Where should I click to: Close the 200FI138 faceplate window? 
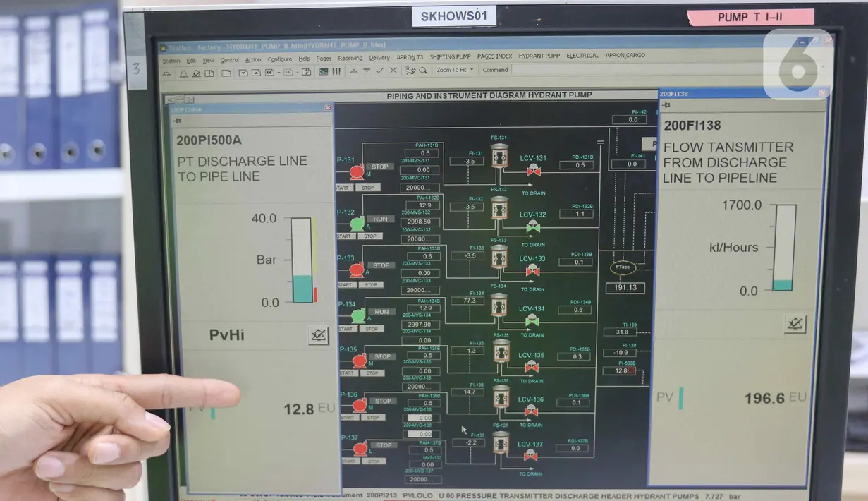click(x=822, y=92)
